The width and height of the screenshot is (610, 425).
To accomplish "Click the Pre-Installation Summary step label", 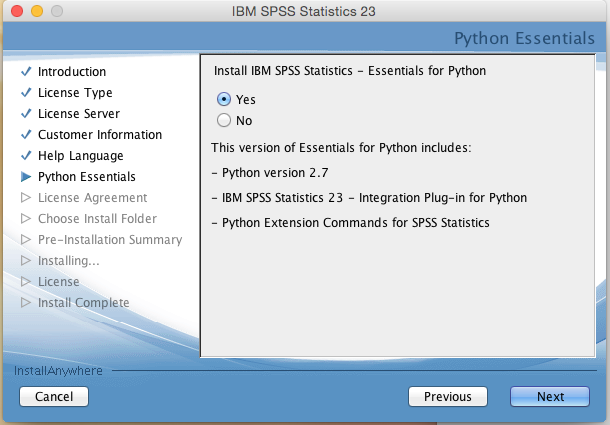I will pos(110,240).
